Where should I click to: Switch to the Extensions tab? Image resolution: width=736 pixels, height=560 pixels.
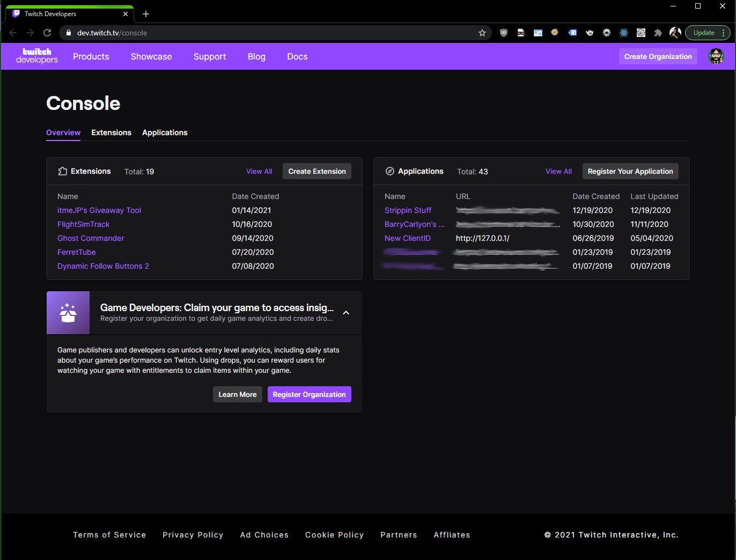111,132
